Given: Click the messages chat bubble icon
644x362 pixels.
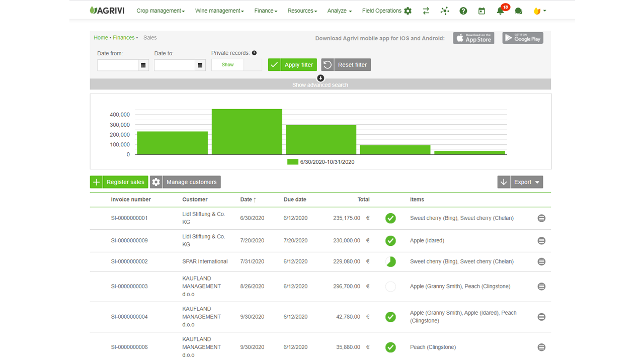Looking at the screenshot, I should tap(519, 11).
